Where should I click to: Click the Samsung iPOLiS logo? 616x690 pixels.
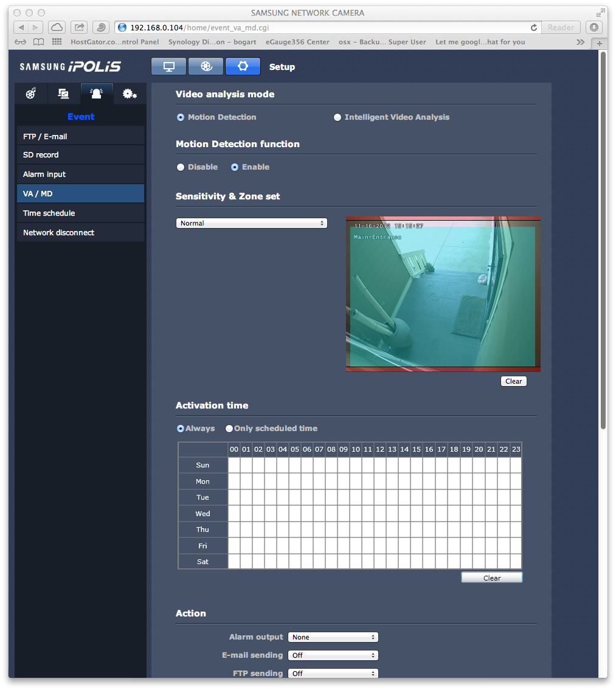click(70, 66)
